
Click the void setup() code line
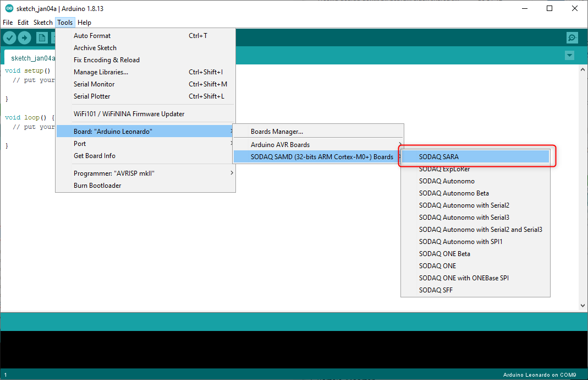[28, 70]
